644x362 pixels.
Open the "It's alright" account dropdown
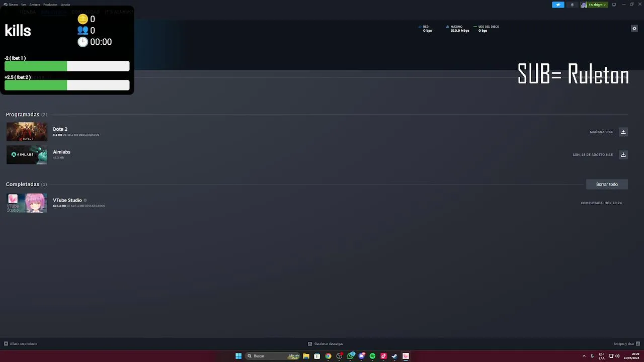pos(597,5)
